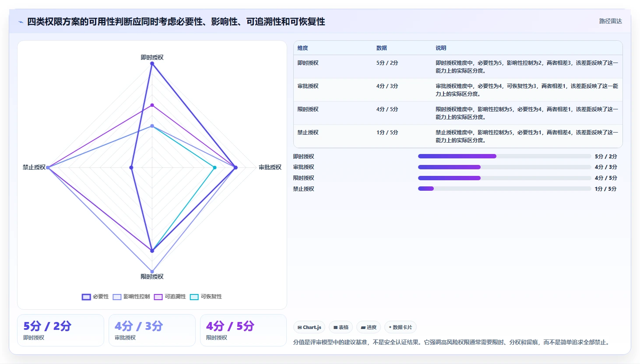
Task: Click the table value 4分 / 3分
Action: 387,86
